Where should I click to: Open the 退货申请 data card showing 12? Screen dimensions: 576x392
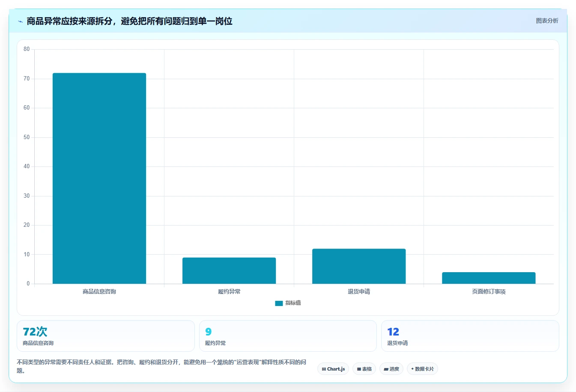click(x=470, y=336)
